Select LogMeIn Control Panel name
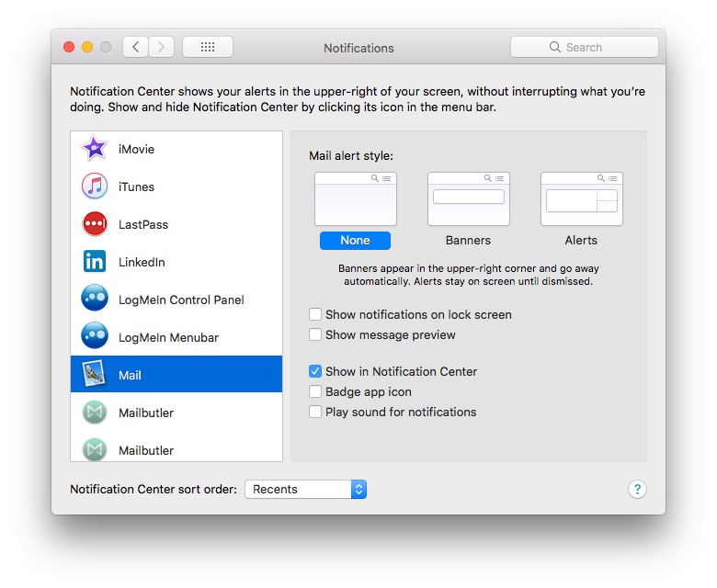This screenshot has width=717, height=588. (x=181, y=300)
